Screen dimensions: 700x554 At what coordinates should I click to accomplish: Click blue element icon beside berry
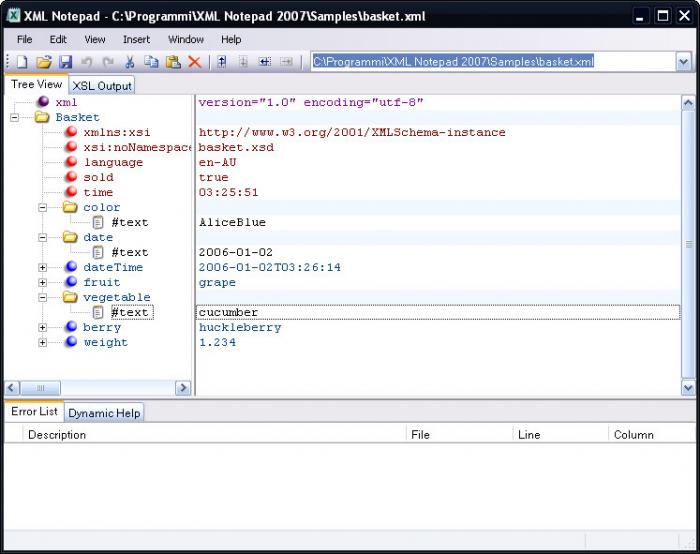pos(71,327)
